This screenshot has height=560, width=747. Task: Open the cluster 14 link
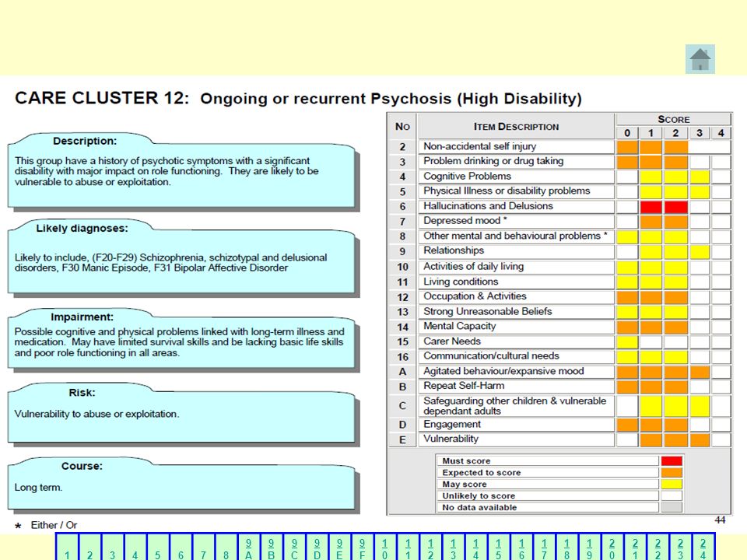pyautogui.click(x=476, y=548)
